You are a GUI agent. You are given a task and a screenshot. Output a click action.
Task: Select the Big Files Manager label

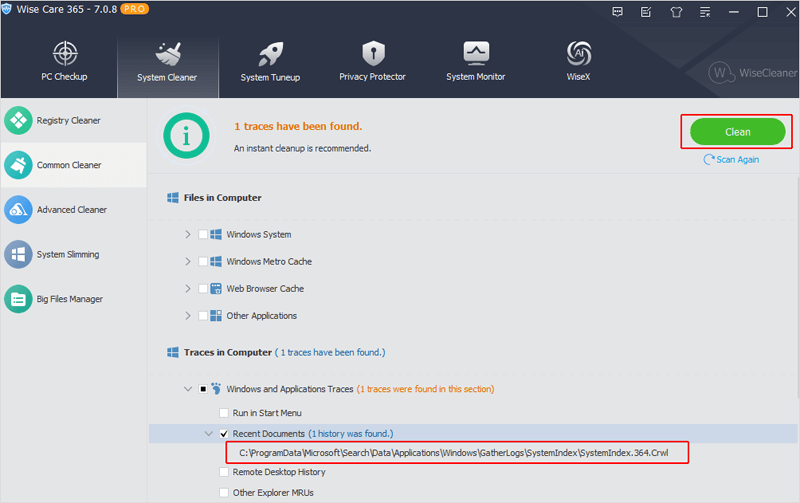point(69,299)
